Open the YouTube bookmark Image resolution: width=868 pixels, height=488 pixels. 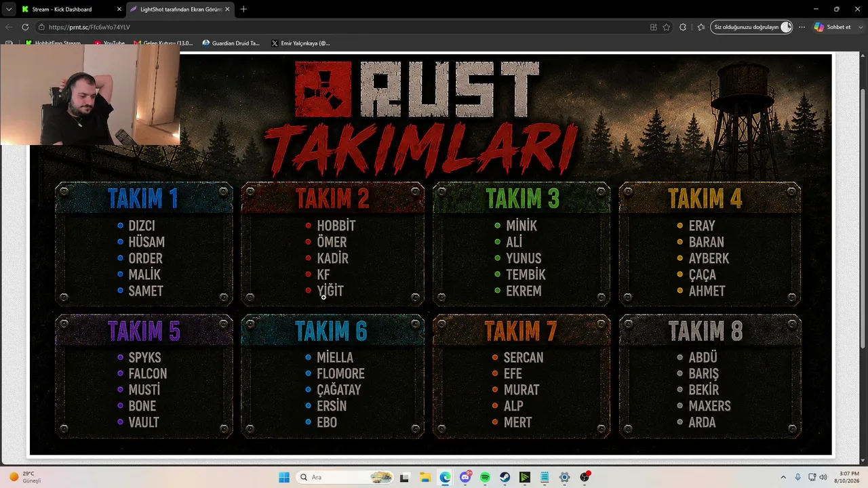pos(109,43)
